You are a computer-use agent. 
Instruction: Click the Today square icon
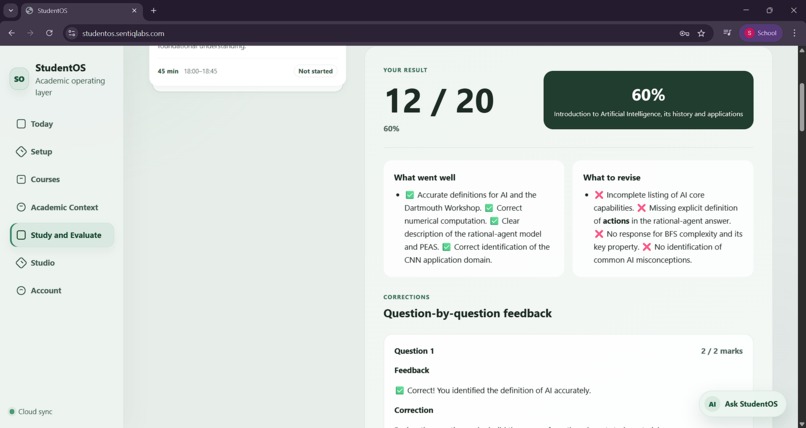coord(21,124)
